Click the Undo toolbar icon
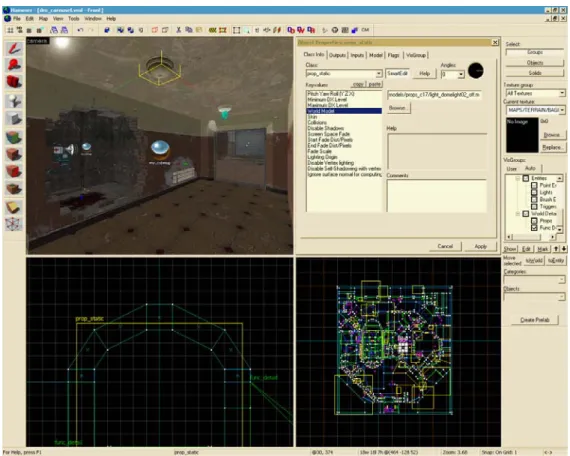570x456 pixels. pos(80,30)
